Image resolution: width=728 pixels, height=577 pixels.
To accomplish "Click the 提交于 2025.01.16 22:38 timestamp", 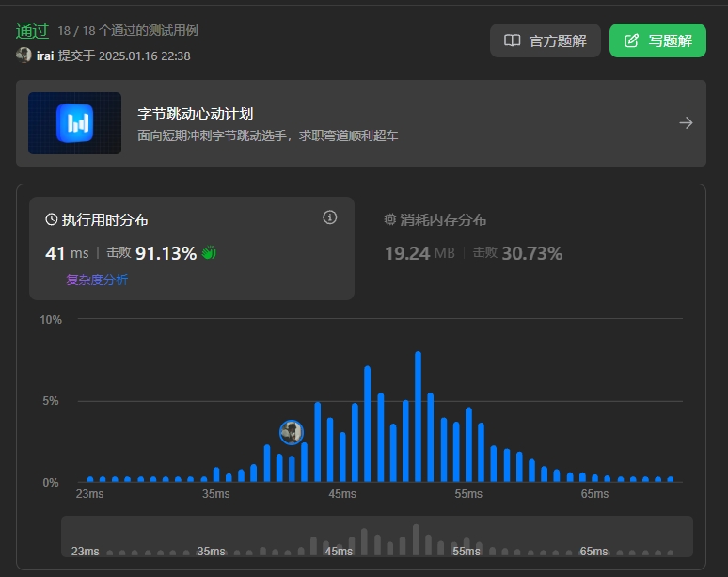I will (124, 56).
